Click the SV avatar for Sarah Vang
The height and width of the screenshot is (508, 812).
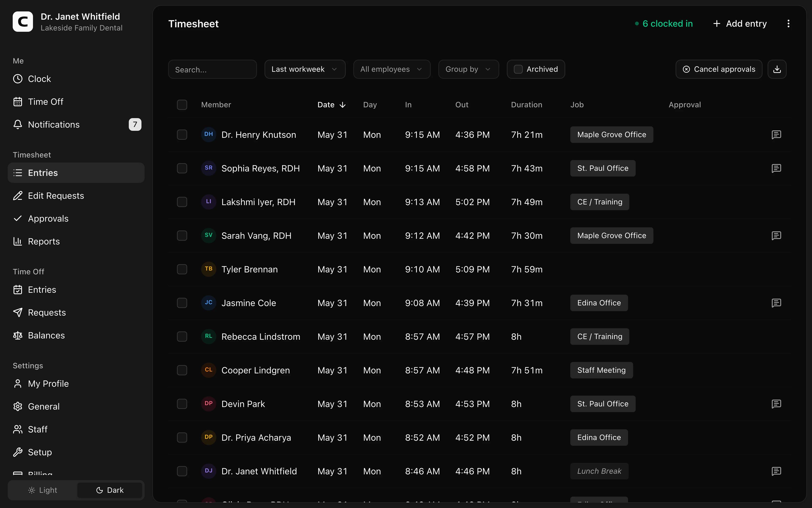click(x=208, y=235)
